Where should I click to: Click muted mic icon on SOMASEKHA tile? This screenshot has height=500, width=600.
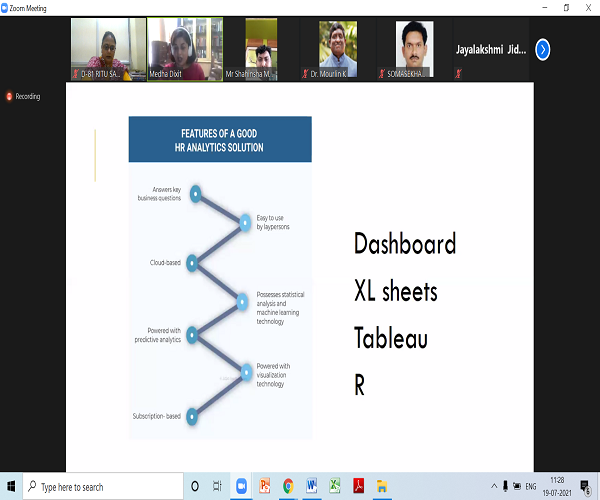tap(382, 74)
